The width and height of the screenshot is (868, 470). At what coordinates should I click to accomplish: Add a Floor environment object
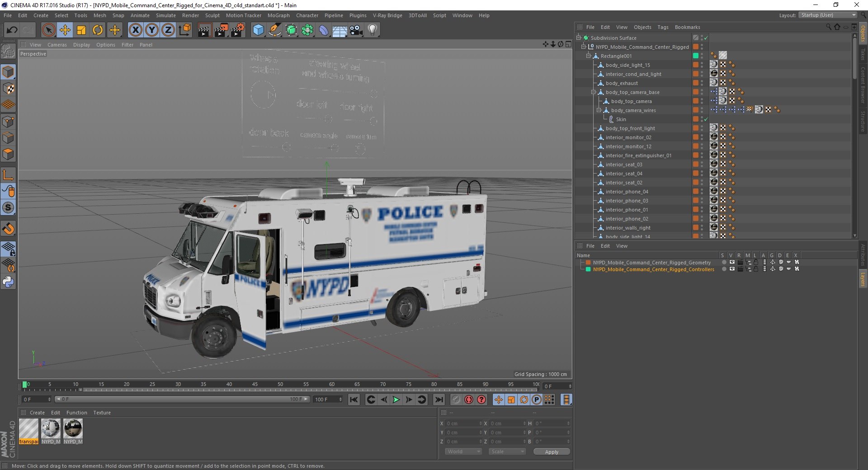click(340, 30)
